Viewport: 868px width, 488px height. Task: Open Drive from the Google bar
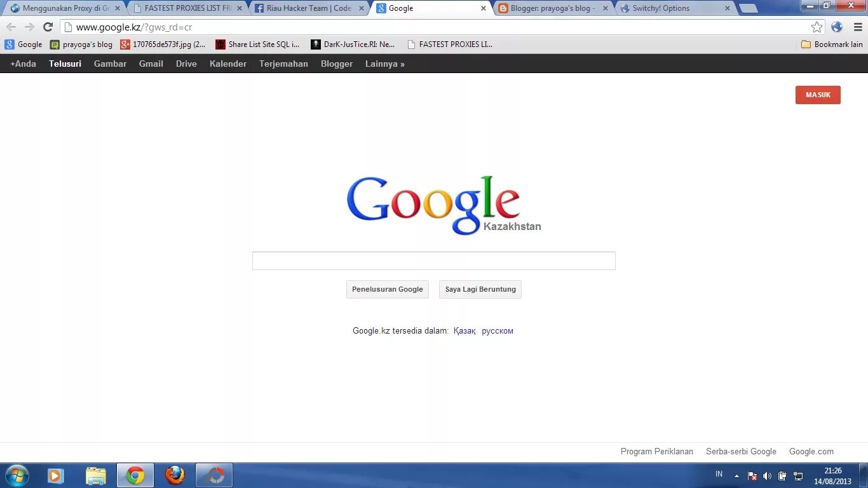[x=186, y=64]
